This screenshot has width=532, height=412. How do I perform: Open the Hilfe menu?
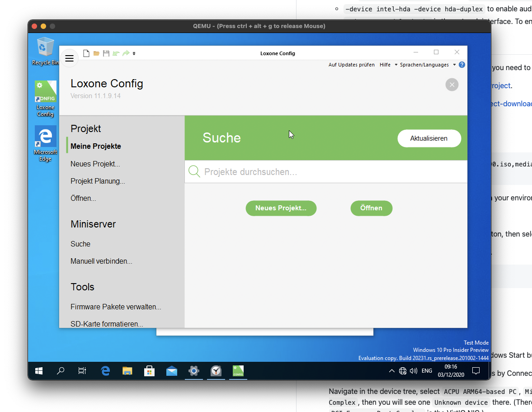(385, 65)
